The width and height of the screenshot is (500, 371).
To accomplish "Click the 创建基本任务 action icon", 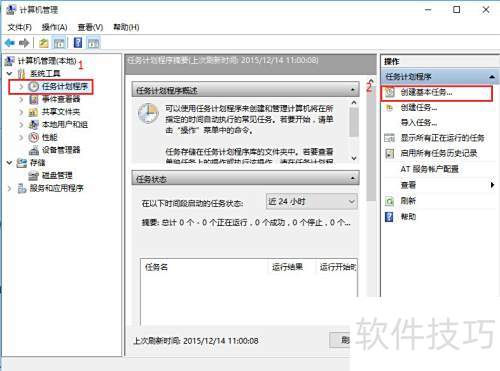I will tap(390, 92).
